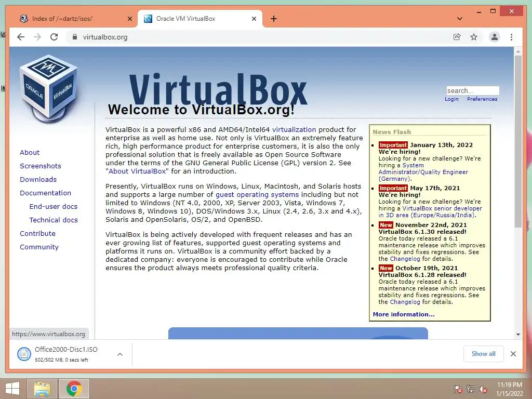Click the page scrollbar up arrow
This screenshot has width=532, height=399.
(x=518, y=51)
